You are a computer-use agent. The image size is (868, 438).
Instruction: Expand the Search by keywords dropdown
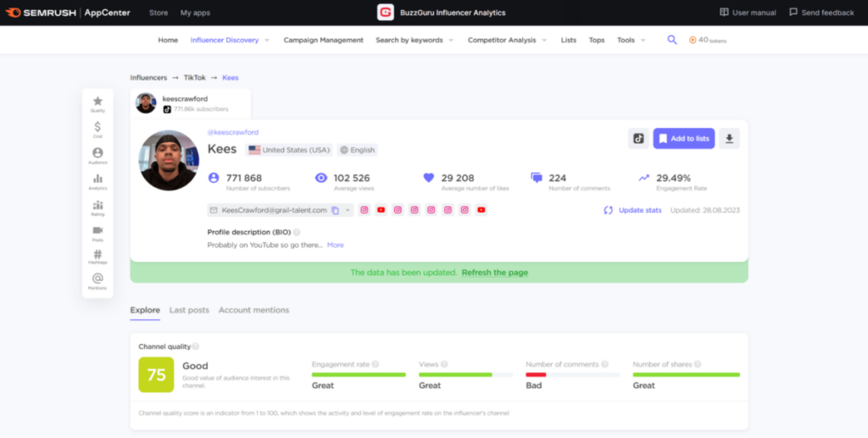coord(451,40)
